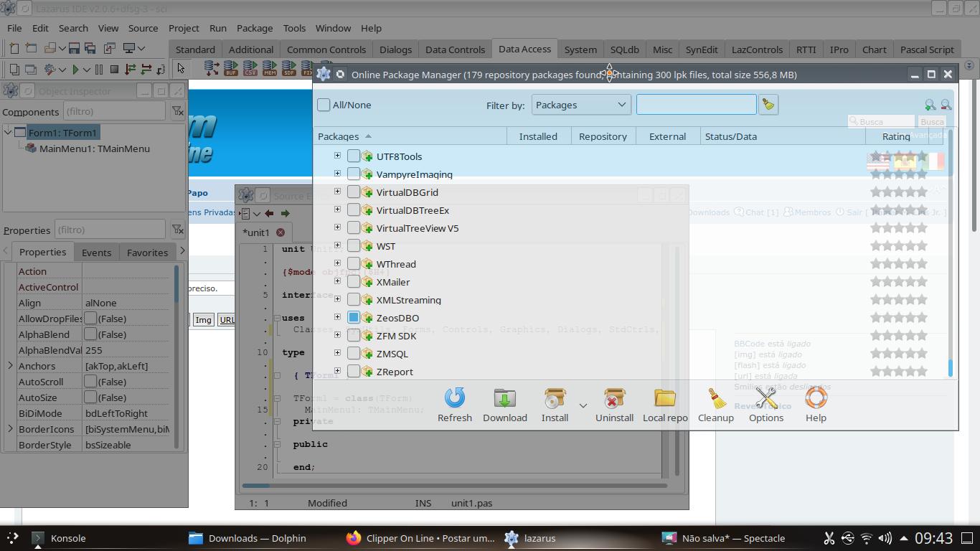Toggle the All/None checkbox
Image resolution: width=980 pixels, height=551 pixels.
pyautogui.click(x=324, y=105)
